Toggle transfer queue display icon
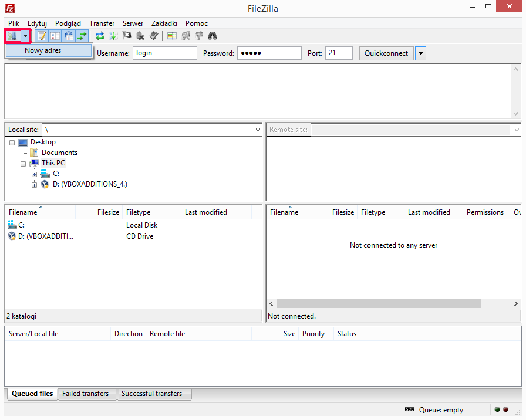526x420 pixels. coord(82,36)
